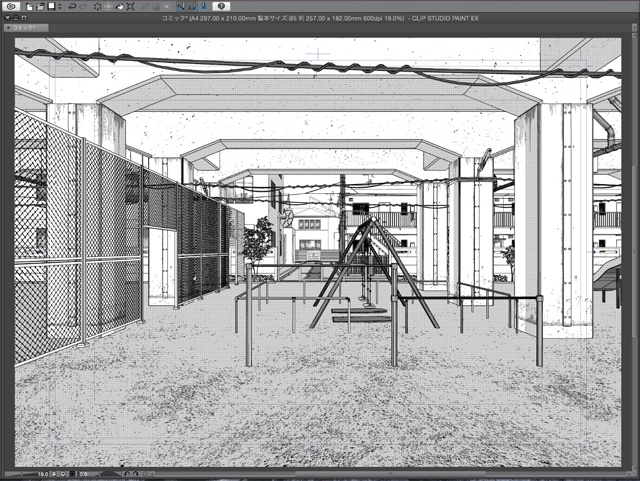This screenshot has width=640, height=481.
Task: Click the fit-to-screen square icon at bottom
Action: 72,474
